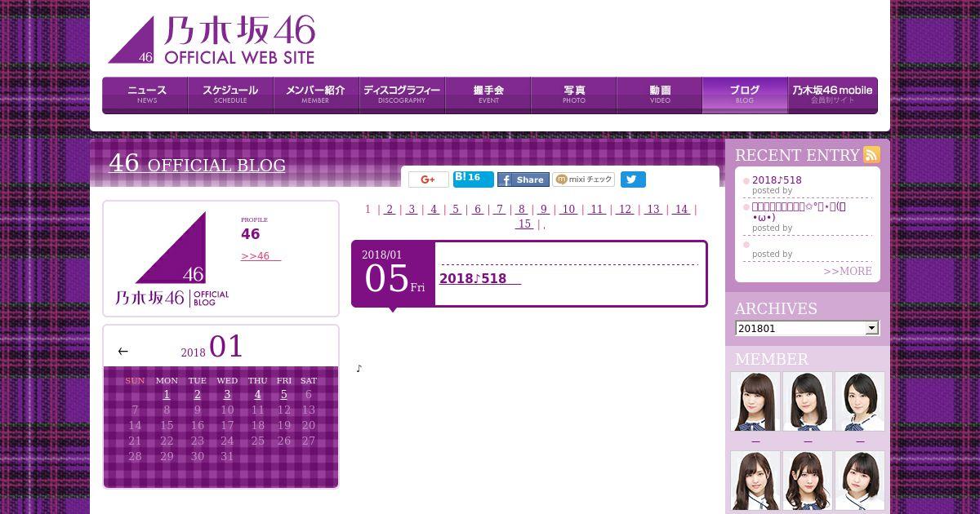Click the Hatena bookmark B! button
Screen dimensions: 980x514
(474, 179)
